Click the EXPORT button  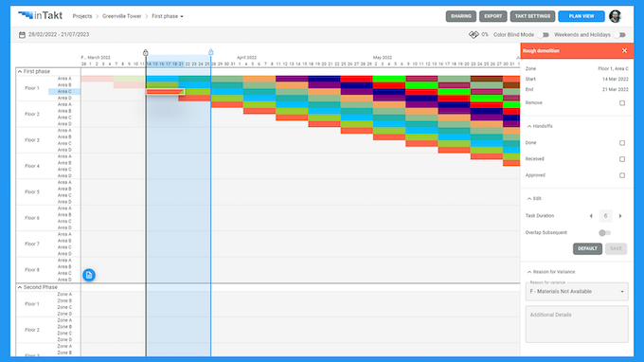point(492,16)
